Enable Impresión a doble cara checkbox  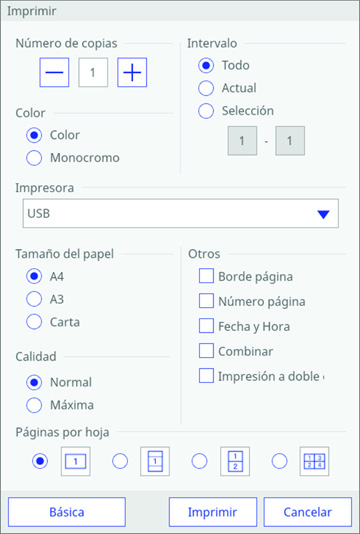tap(206, 375)
